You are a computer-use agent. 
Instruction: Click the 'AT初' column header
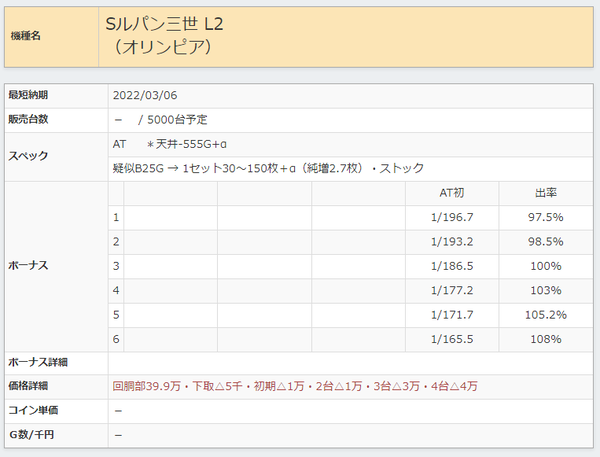point(452,193)
